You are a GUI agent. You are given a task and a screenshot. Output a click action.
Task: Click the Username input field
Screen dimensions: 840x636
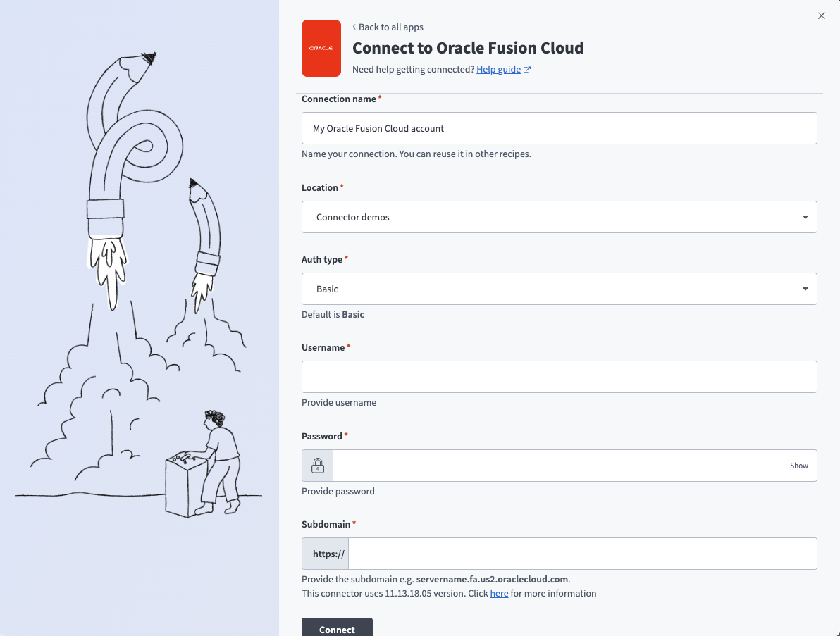pyautogui.click(x=559, y=376)
